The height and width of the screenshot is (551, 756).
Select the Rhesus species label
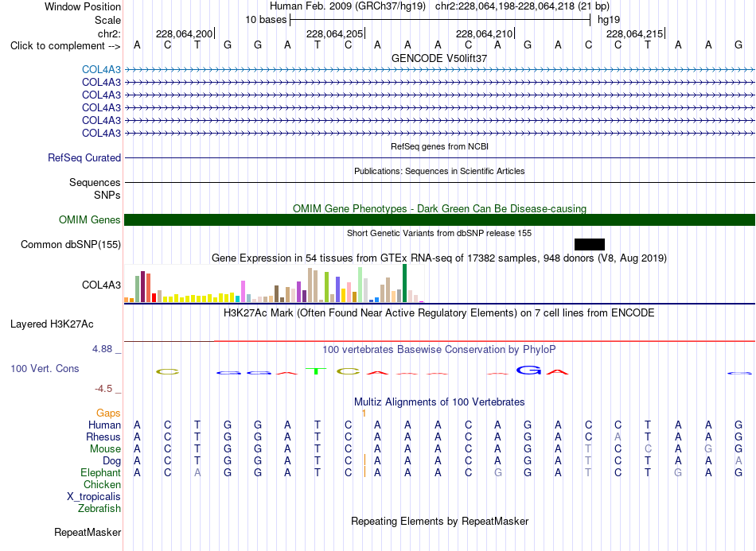[x=103, y=437]
